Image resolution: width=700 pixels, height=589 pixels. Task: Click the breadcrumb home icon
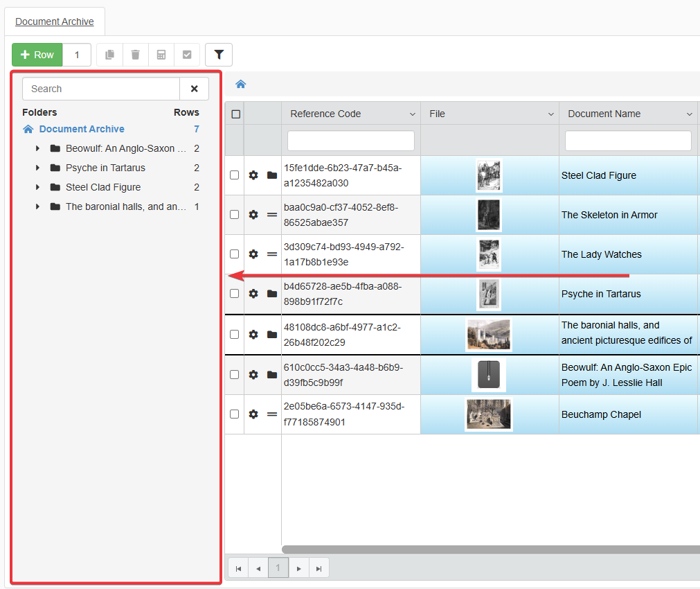[241, 84]
